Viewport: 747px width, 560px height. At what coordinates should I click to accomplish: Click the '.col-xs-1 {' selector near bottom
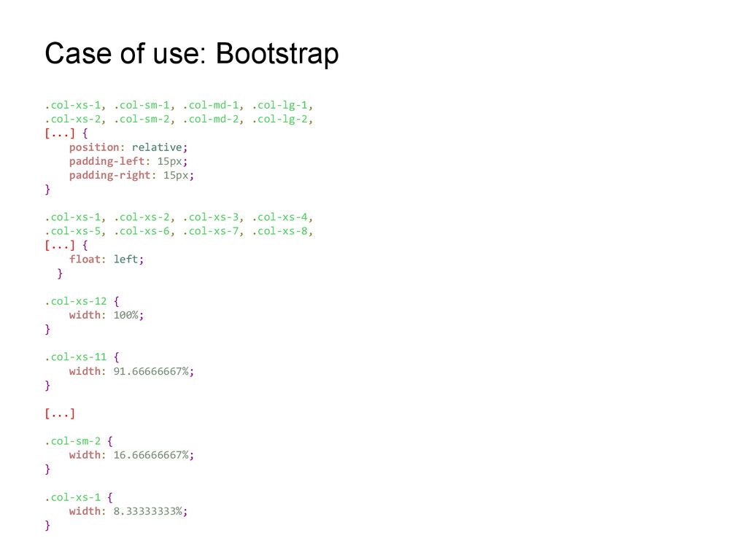[79, 497]
